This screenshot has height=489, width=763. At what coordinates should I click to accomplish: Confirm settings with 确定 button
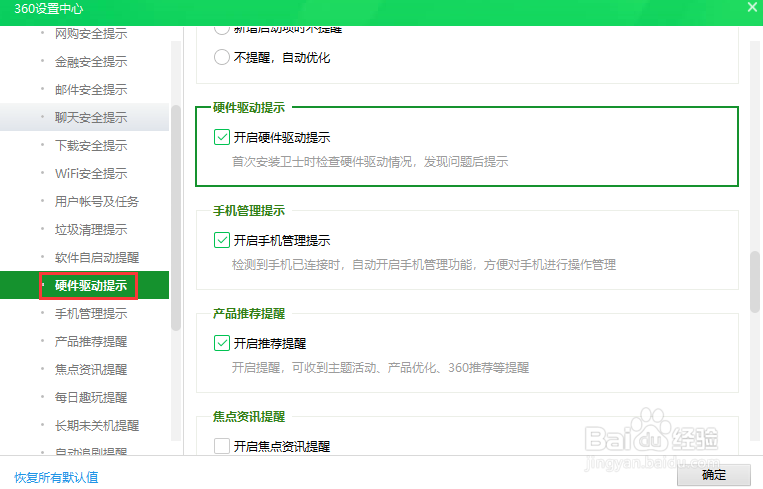coord(714,475)
